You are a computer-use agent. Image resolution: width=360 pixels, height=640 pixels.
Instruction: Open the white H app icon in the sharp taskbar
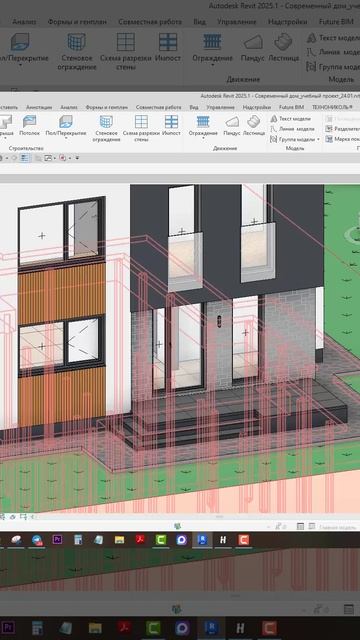point(223,540)
